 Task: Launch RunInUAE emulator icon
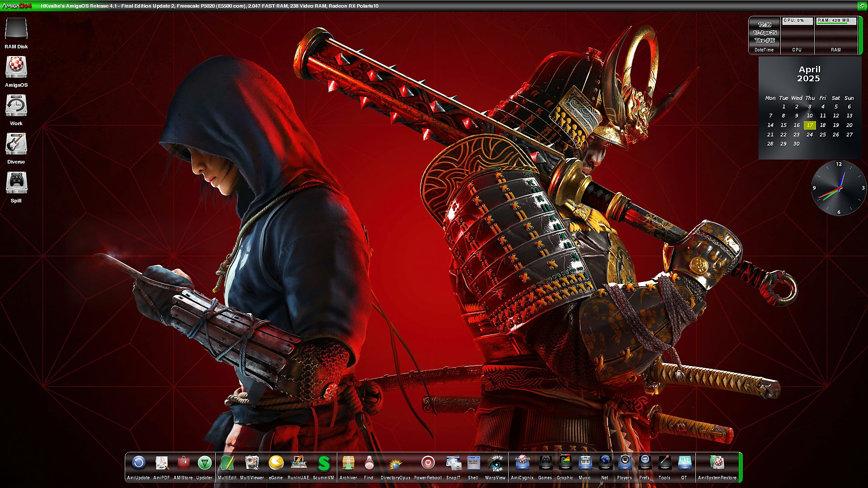(298, 464)
